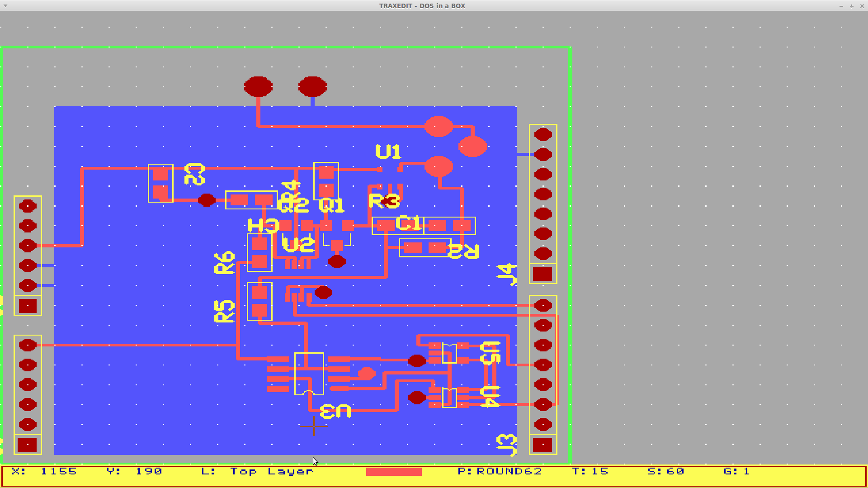868x488 pixels.
Task: Select the mirrored U4 component label
Action: point(490,397)
